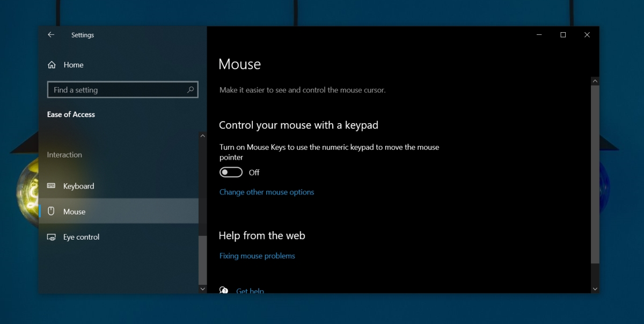Click the Mouse icon in the sidebar

click(52, 211)
